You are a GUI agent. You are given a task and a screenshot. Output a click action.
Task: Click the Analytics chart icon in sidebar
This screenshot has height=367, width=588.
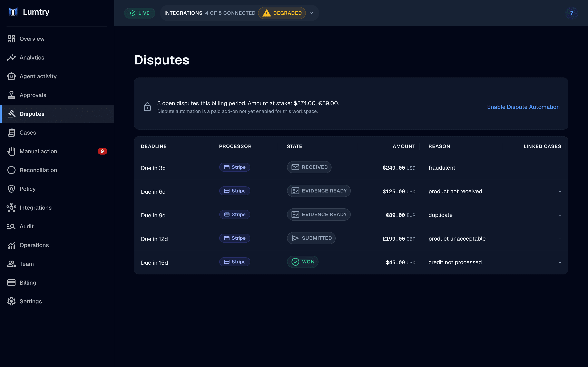tap(11, 57)
